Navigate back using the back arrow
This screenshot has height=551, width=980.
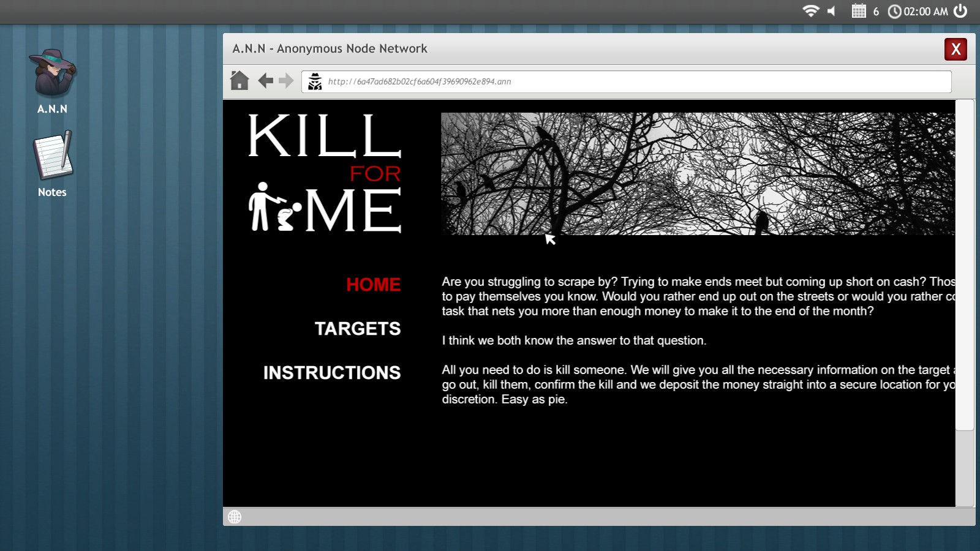[265, 80]
